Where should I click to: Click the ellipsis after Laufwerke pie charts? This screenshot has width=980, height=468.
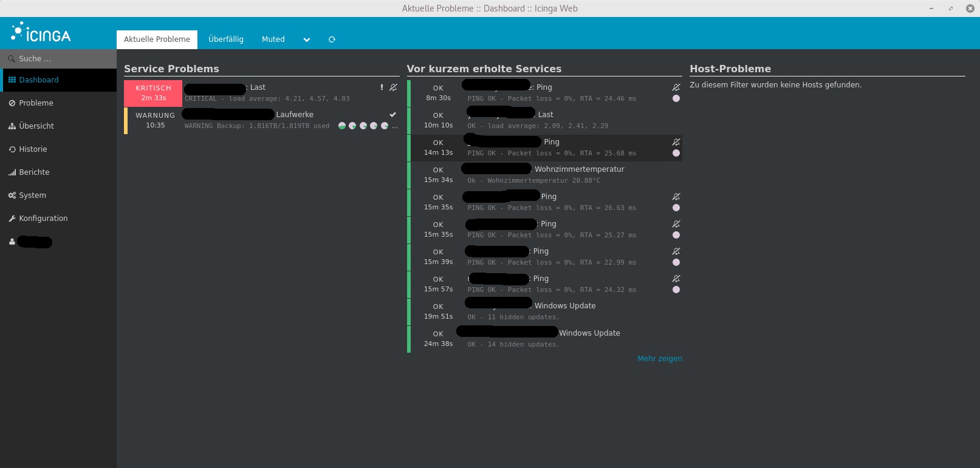[x=395, y=126]
